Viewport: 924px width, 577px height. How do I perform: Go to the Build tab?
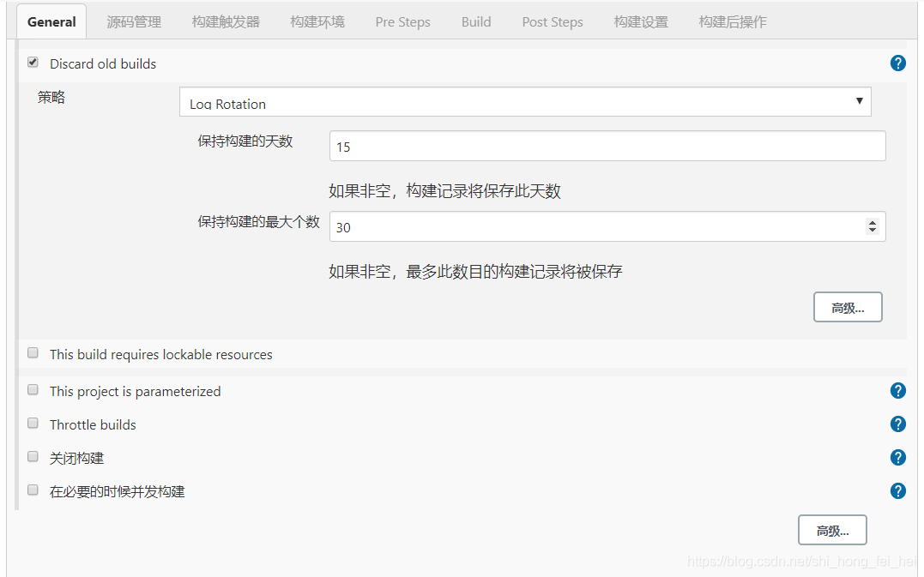pyautogui.click(x=475, y=21)
